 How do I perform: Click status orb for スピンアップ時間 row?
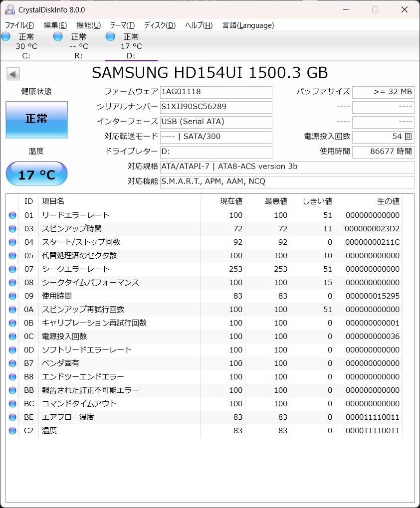[12, 229]
